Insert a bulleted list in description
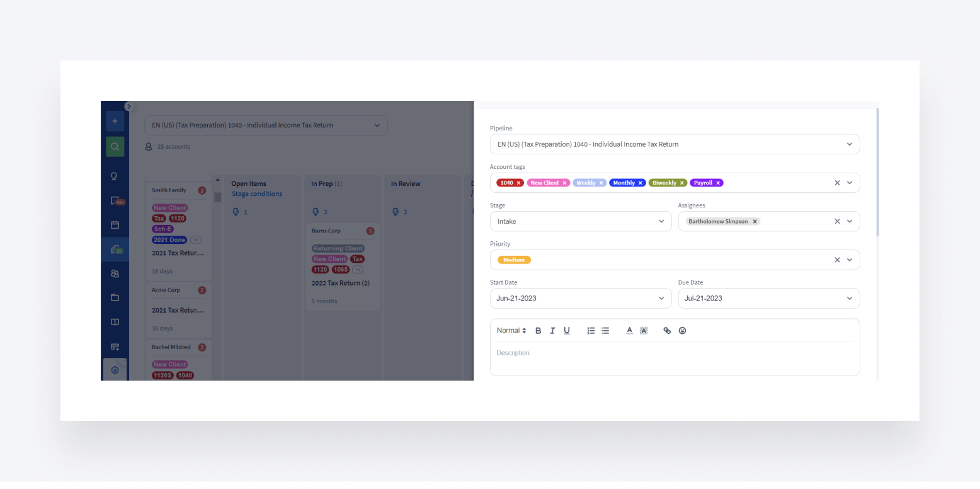 [x=605, y=331]
